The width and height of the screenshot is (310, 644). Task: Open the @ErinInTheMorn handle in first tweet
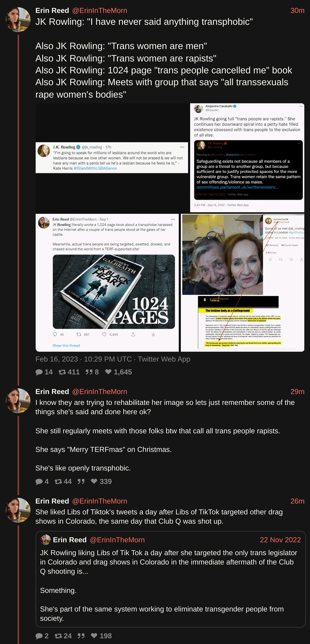point(100,11)
